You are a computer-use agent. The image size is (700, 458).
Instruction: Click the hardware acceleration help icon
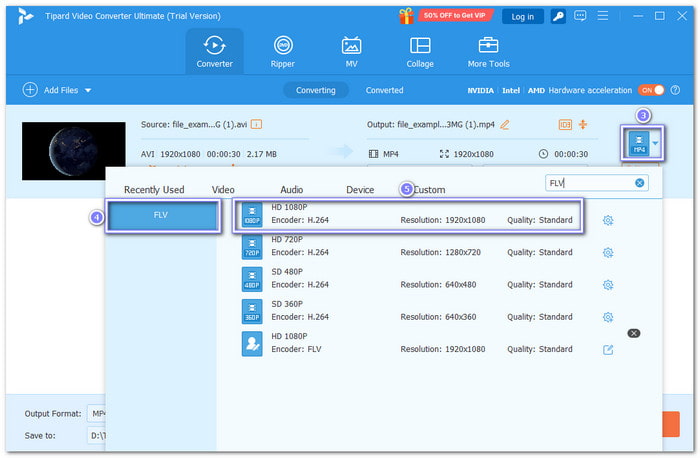pyautogui.click(x=675, y=90)
